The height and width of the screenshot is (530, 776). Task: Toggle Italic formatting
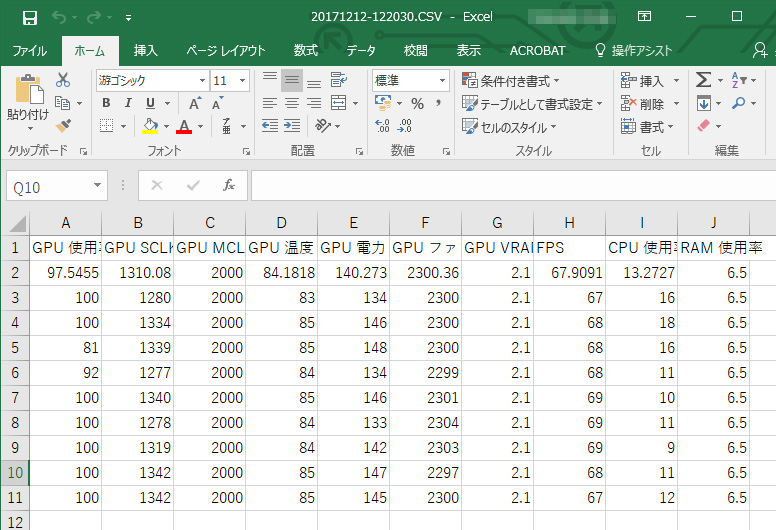pyautogui.click(x=128, y=104)
